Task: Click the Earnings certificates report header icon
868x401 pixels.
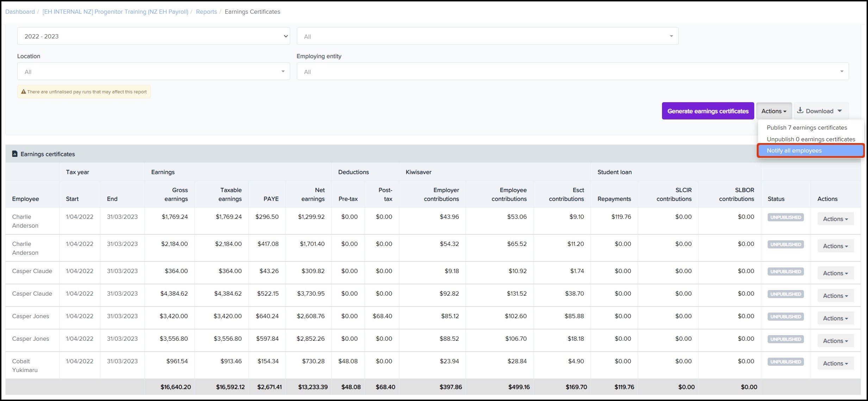Action: coord(15,154)
